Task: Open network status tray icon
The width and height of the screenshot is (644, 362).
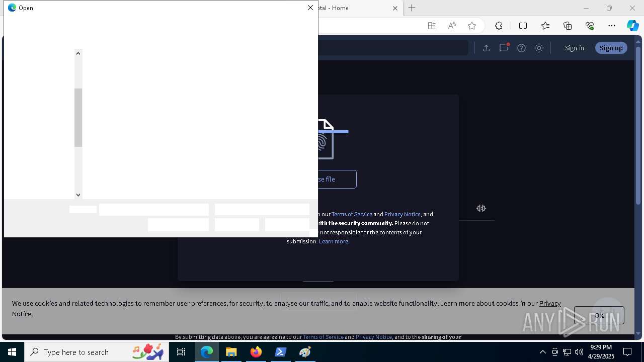Action: pos(567,352)
